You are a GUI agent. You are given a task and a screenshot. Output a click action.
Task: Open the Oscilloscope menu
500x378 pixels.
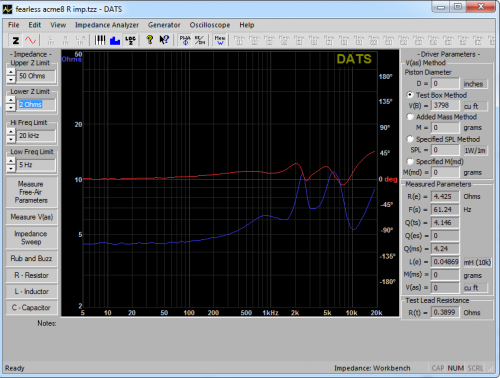click(x=210, y=25)
